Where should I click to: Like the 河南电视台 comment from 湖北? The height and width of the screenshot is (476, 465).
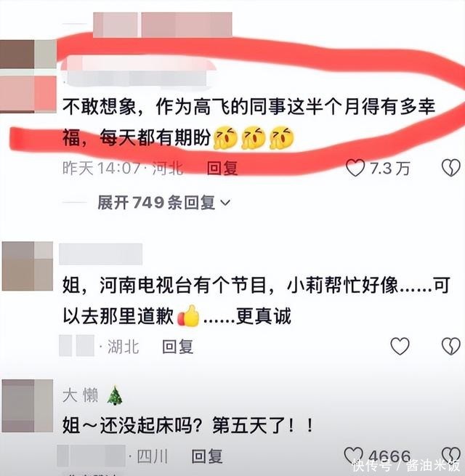click(400, 346)
